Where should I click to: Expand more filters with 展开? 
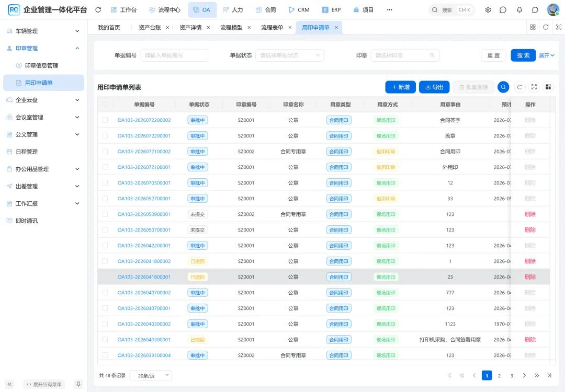click(546, 55)
